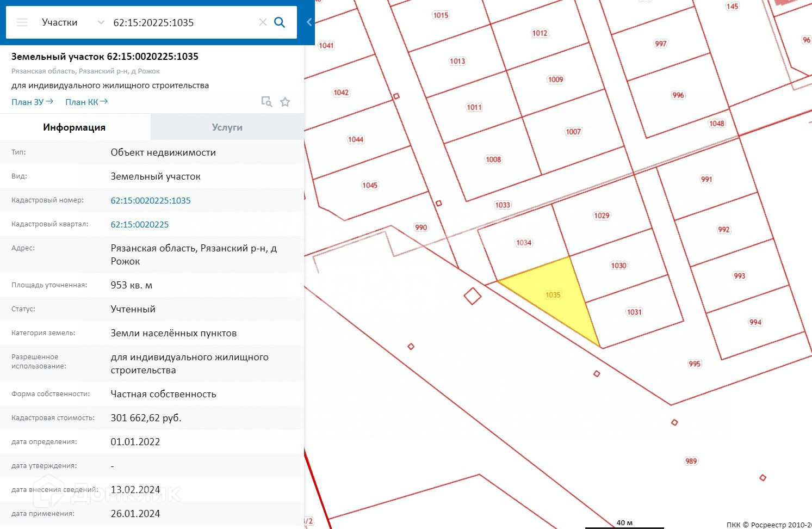
Task: Switch to the Услуги tab
Action: coord(227,127)
